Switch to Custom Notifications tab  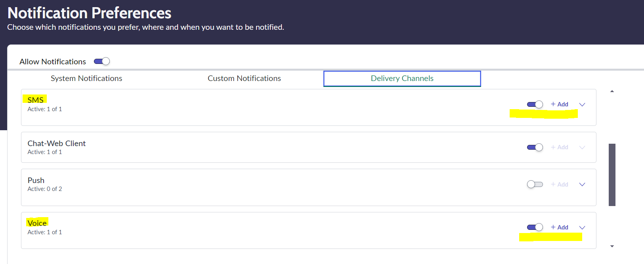[244, 78]
